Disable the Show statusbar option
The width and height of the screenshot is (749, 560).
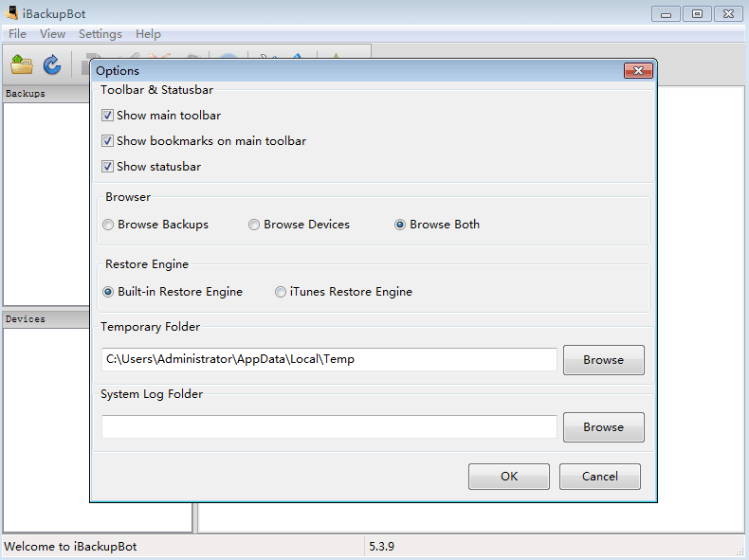click(107, 167)
